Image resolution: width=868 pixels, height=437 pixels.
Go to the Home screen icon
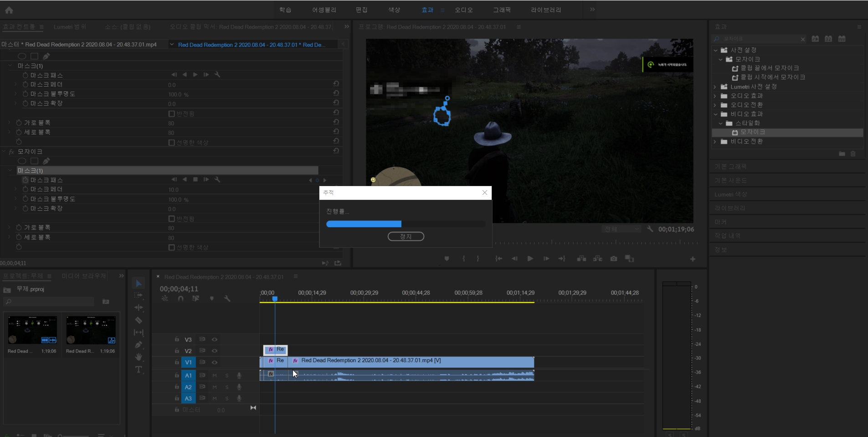point(9,10)
